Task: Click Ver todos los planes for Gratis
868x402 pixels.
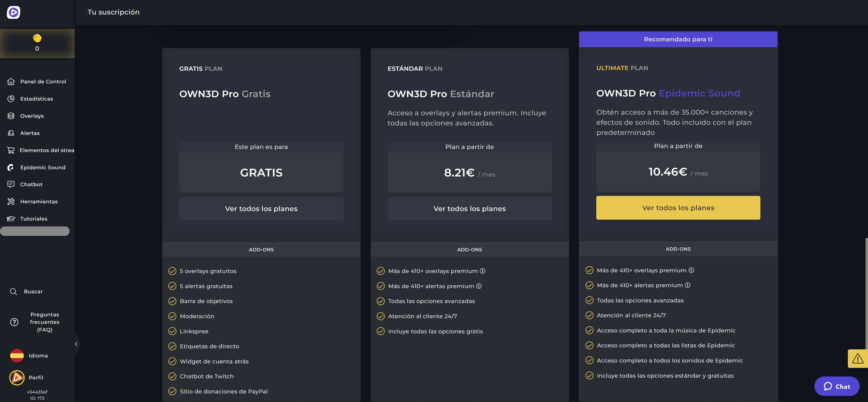Action: click(261, 208)
